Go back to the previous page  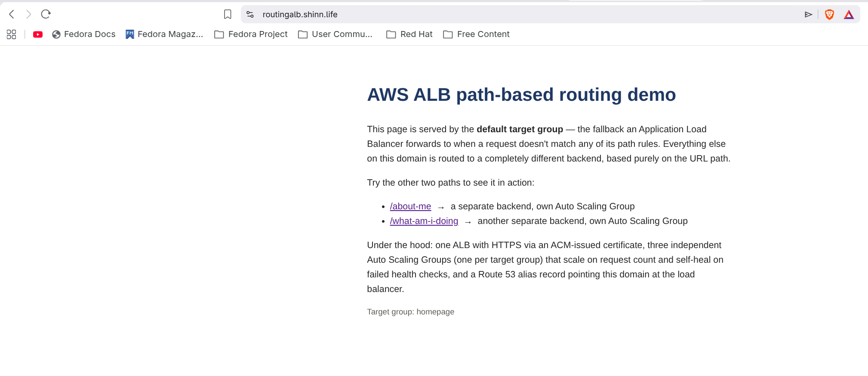12,14
